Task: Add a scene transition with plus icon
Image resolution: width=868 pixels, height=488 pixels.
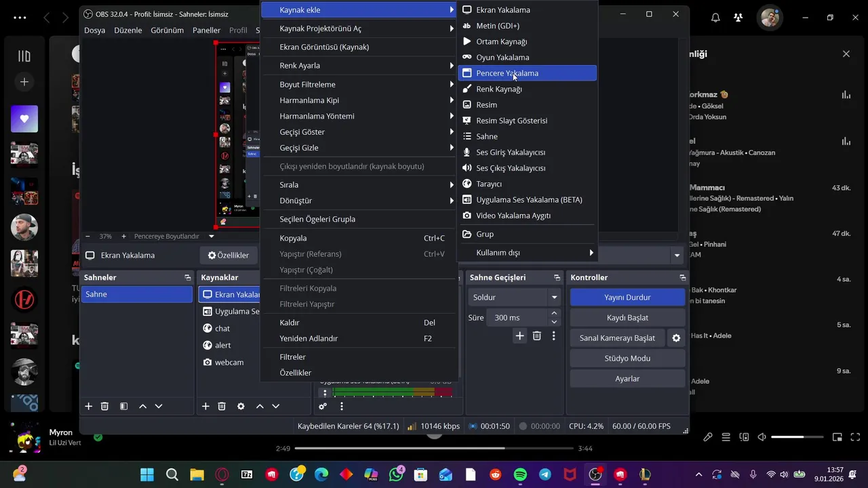Action: click(519, 336)
